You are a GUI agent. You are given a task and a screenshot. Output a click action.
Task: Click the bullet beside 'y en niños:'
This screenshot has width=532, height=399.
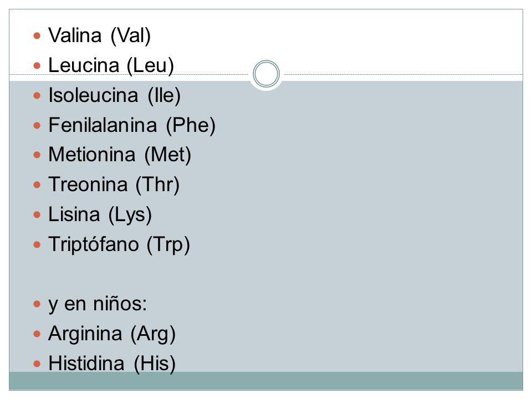point(37,304)
